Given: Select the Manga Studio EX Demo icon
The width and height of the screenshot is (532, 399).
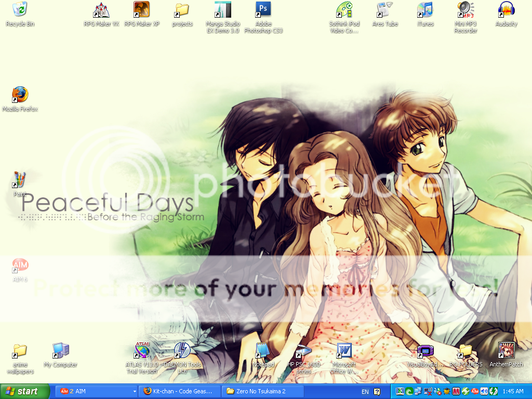Looking at the screenshot, I should tap(222, 10).
